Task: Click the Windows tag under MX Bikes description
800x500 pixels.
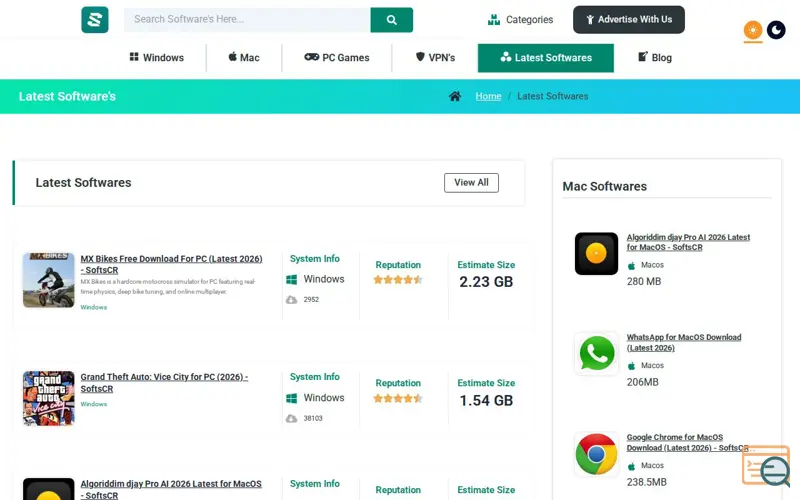Action: (94, 307)
